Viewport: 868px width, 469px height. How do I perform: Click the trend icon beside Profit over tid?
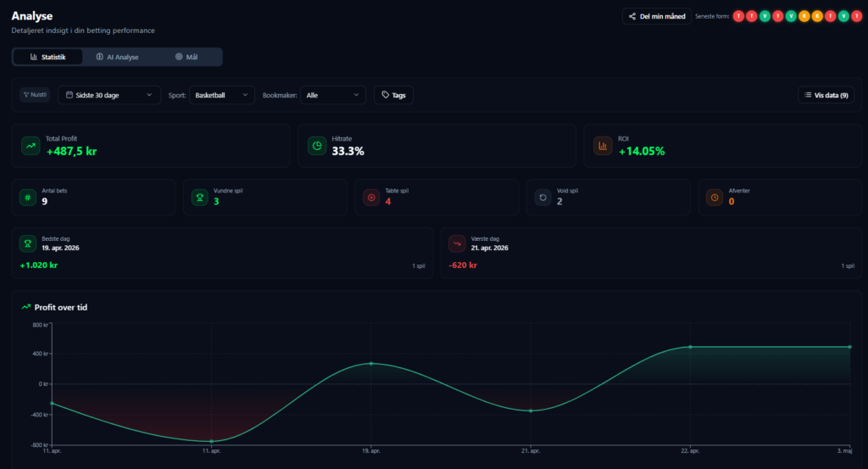tap(26, 307)
